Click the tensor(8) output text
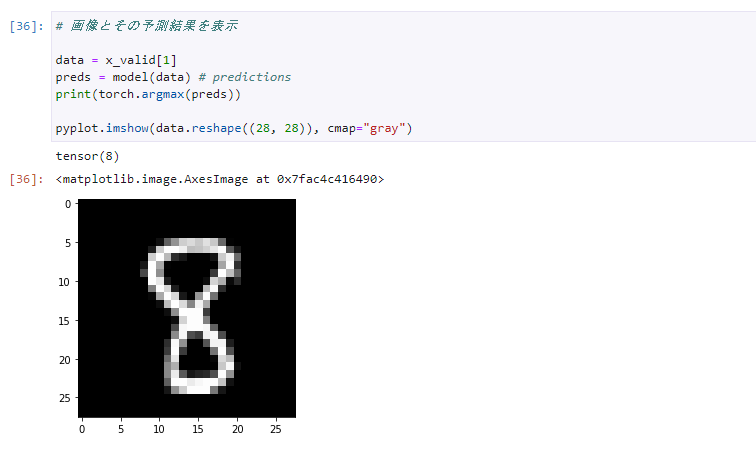The height and width of the screenshot is (451, 756). point(87,156)
